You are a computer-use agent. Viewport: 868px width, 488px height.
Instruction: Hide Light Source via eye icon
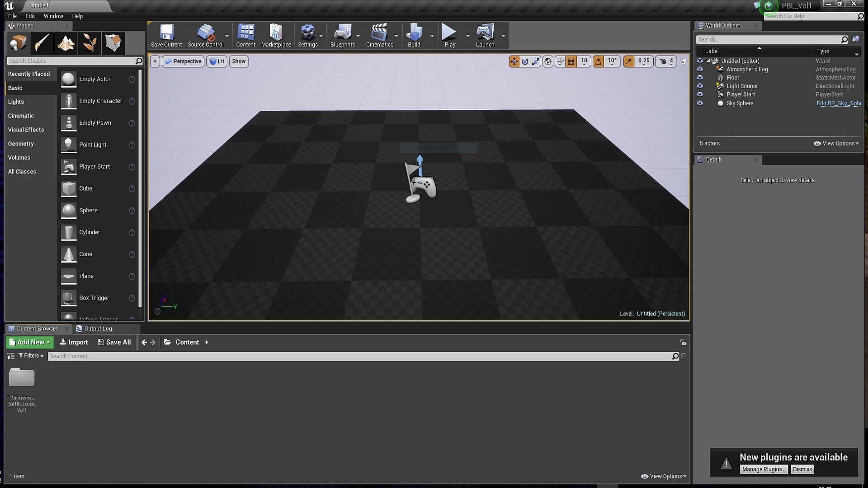(x=700, y=86)
